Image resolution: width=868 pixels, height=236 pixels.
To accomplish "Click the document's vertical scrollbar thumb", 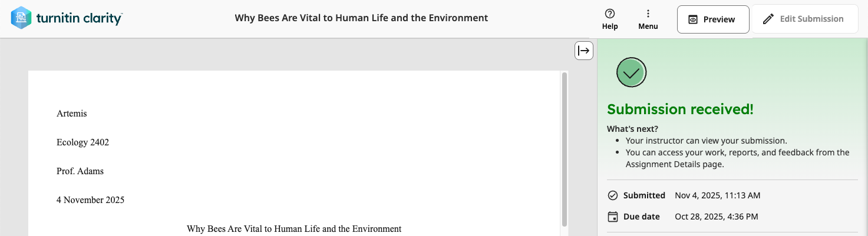I will click(565, 149).
